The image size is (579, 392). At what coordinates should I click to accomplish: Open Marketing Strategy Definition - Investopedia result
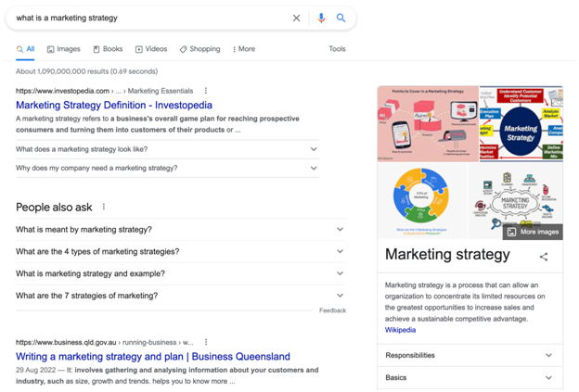click(x=114, y=106)
